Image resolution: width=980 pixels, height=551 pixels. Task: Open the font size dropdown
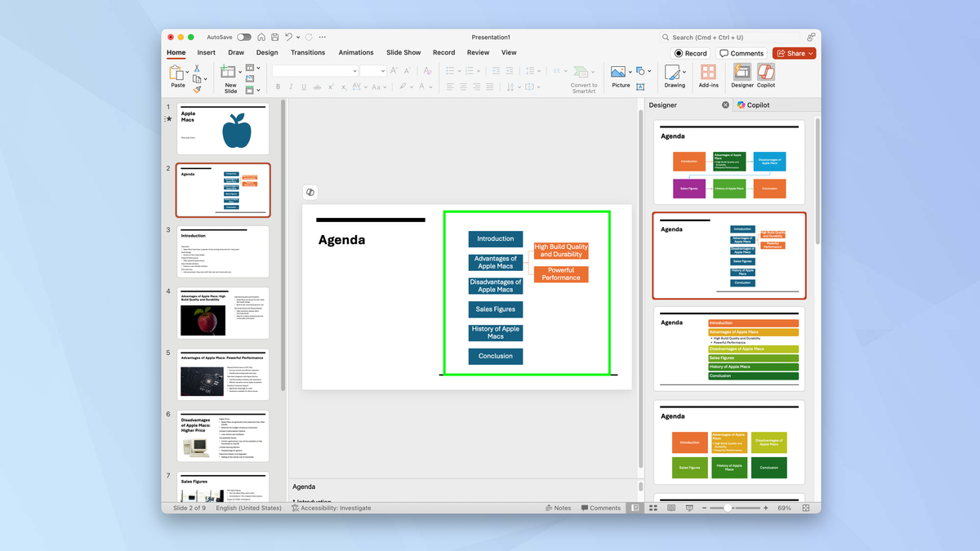(381, 71)
